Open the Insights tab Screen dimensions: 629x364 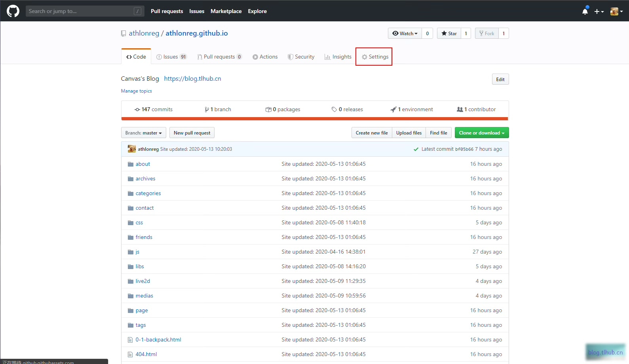338,57
